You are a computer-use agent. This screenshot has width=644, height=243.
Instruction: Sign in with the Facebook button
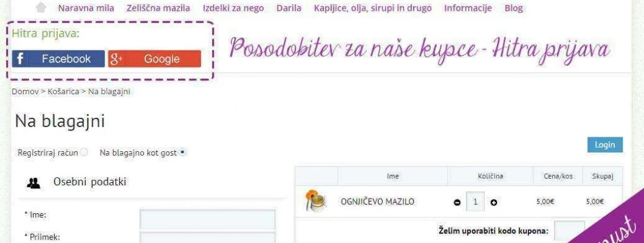pos(58,59)
